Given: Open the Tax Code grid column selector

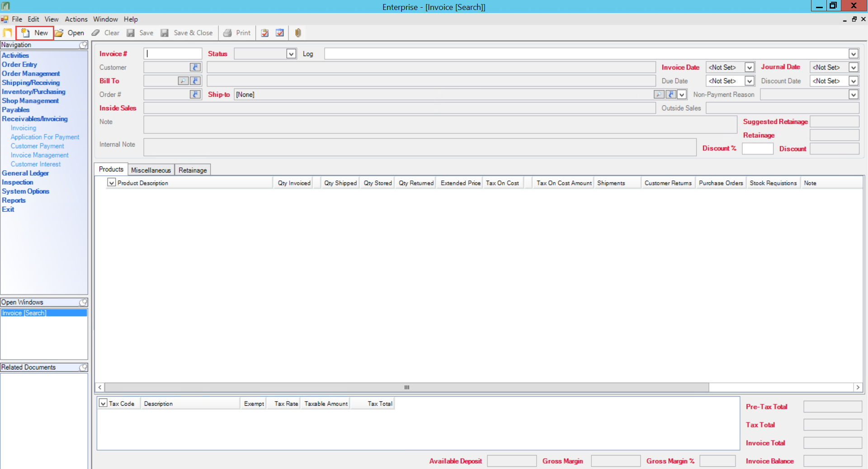Looking at the screenshot, I should (x=103, y=403).
